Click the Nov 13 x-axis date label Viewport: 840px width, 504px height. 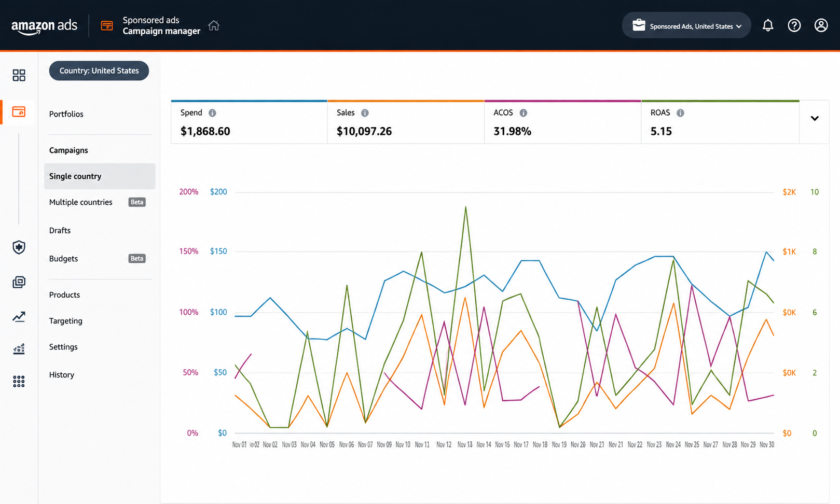coord(465,445)
